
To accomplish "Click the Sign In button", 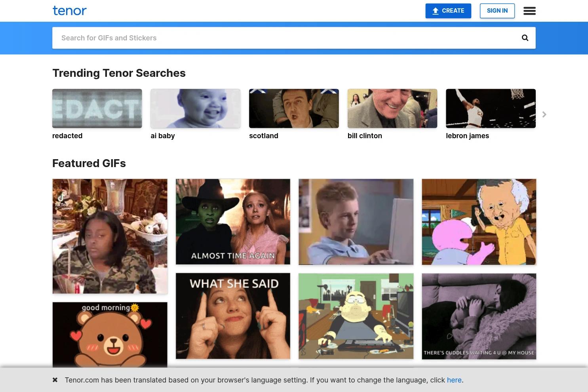I will coord(497,11).
